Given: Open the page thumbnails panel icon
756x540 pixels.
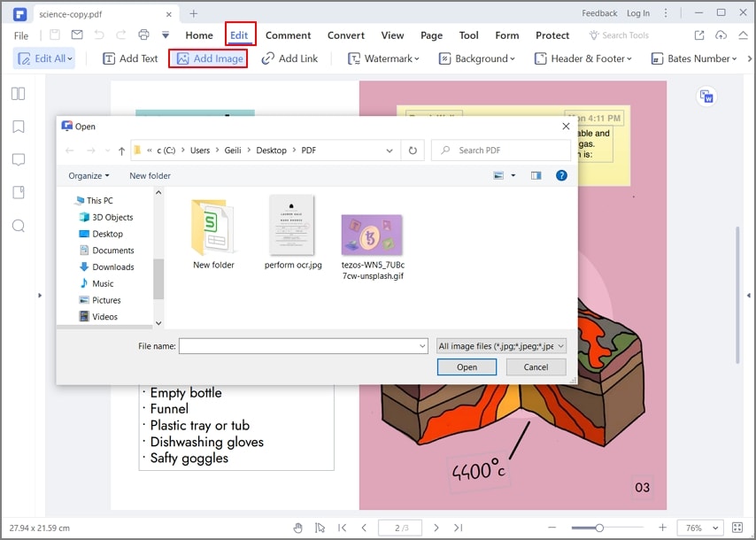Looking at the screenshot, I should [x=18, y=94].
